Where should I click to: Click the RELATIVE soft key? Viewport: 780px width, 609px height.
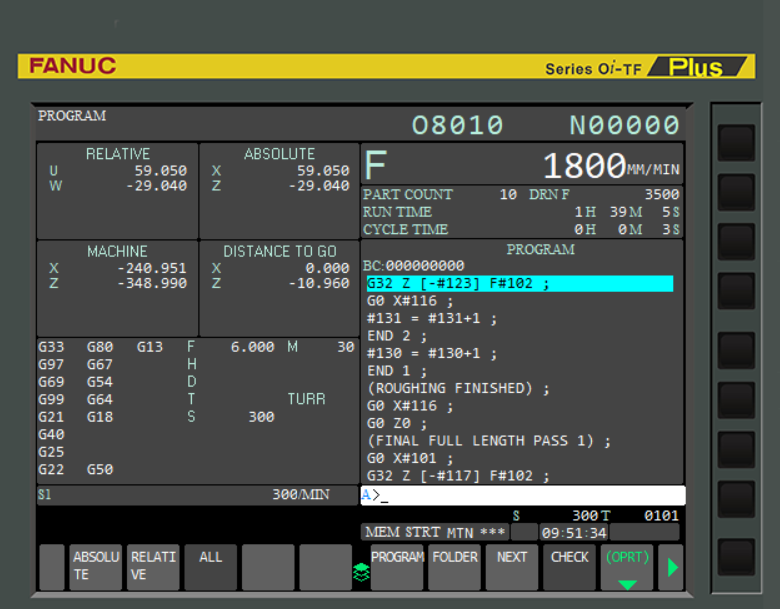(153, 567)
